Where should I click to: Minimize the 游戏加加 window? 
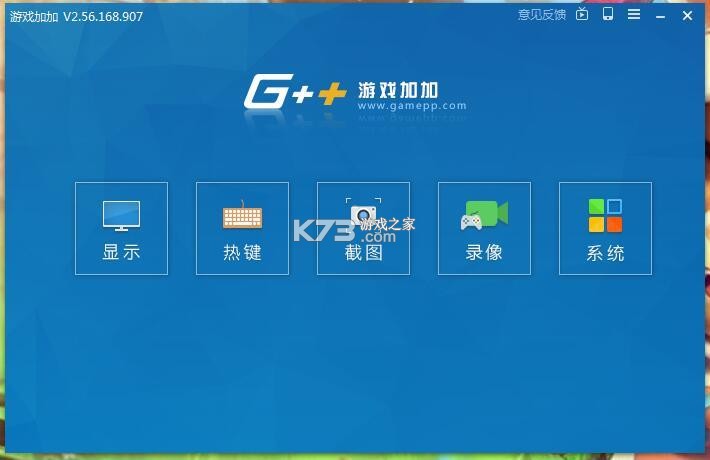pos(660,17)
